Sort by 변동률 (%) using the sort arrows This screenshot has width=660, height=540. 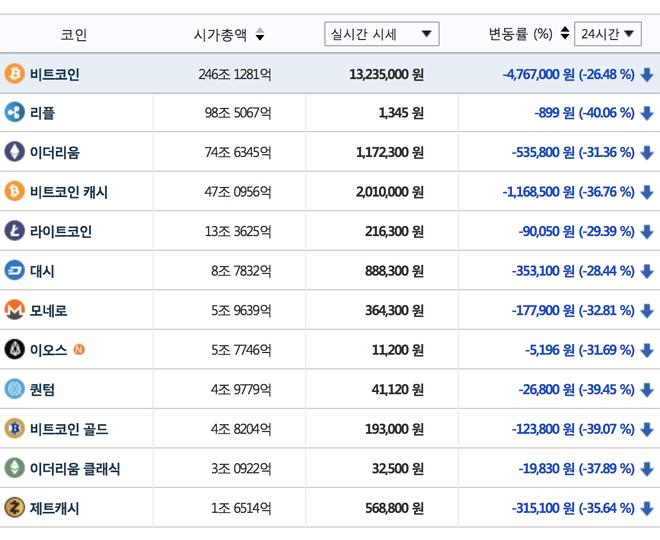pyautogui.click(x=565, y=34)
